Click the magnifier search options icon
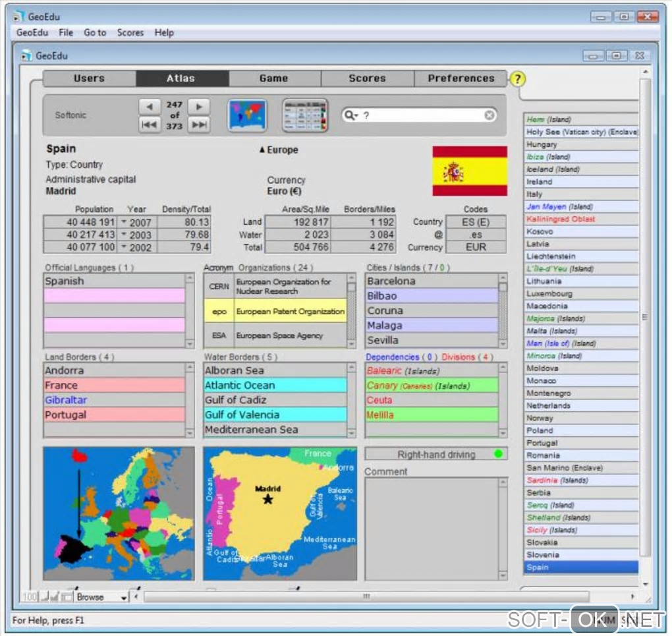Viewport: 672px width, 636px height. (x=350, y=115)
